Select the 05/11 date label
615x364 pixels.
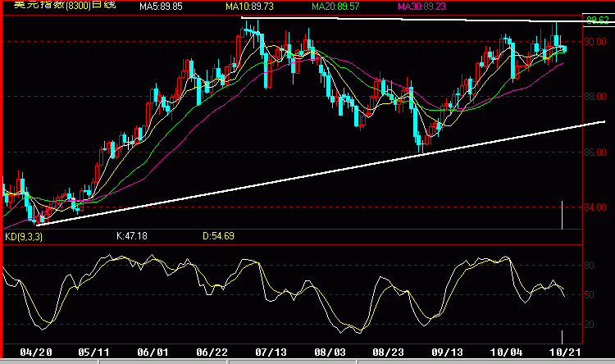(93, 353)
